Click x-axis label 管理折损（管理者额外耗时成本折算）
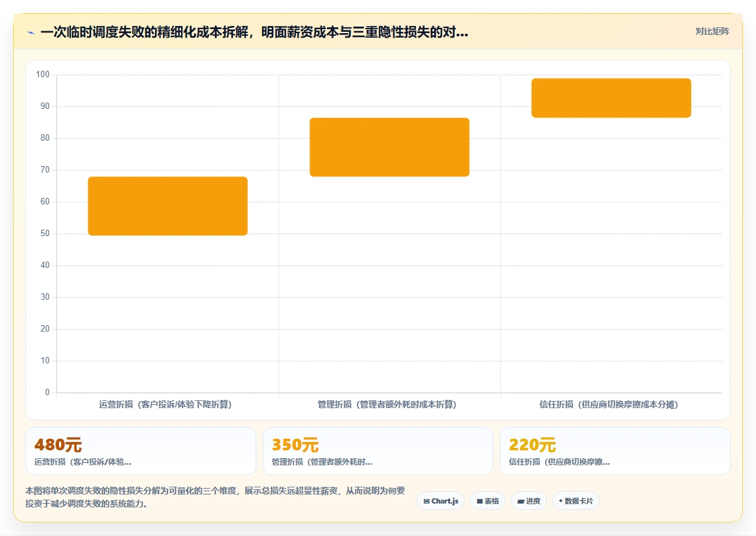This screenshot has height=536, width=756. pyautogui.click(x=387, y=404)
